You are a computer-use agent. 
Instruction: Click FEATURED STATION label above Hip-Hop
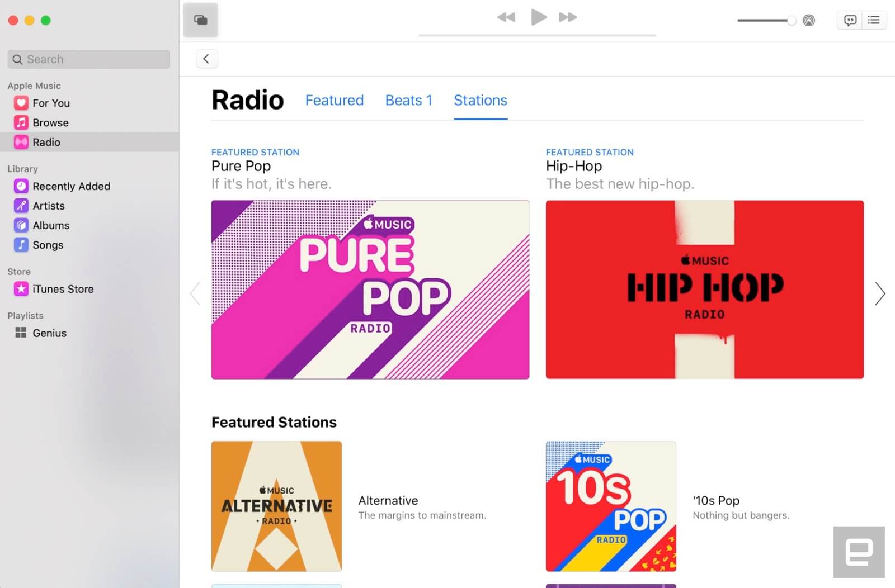coord(590,152)
